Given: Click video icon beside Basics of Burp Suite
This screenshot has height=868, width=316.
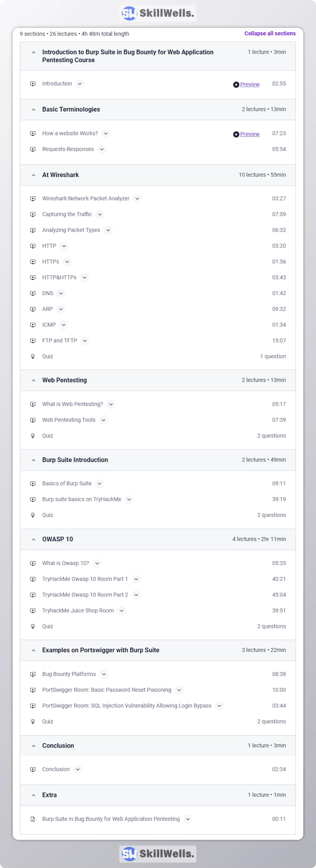Looking at the screenshot, I should pos(33,484).
